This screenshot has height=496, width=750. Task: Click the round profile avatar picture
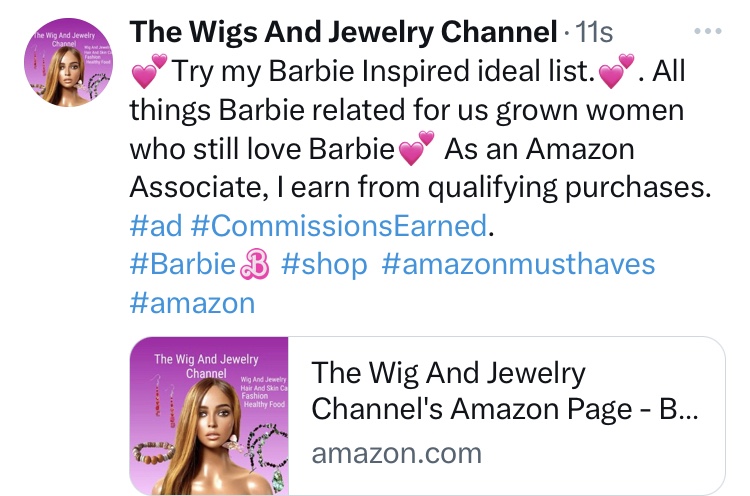68,62
